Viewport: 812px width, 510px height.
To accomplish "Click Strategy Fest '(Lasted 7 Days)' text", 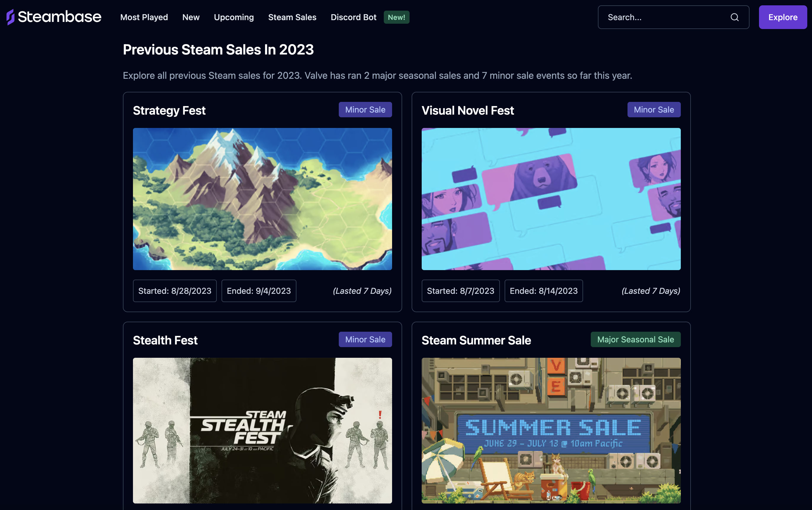I will coord(362,291).
